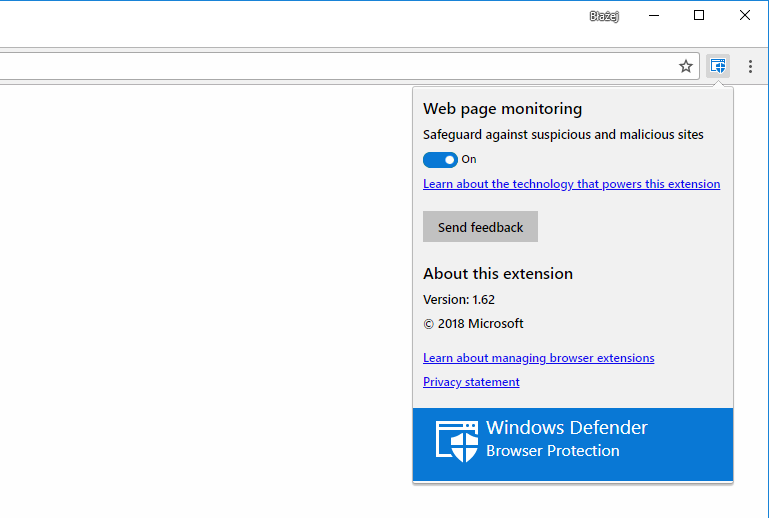Maximize the browser window
The height and width of the screenshot is (518, 769).
pos(699,16)
